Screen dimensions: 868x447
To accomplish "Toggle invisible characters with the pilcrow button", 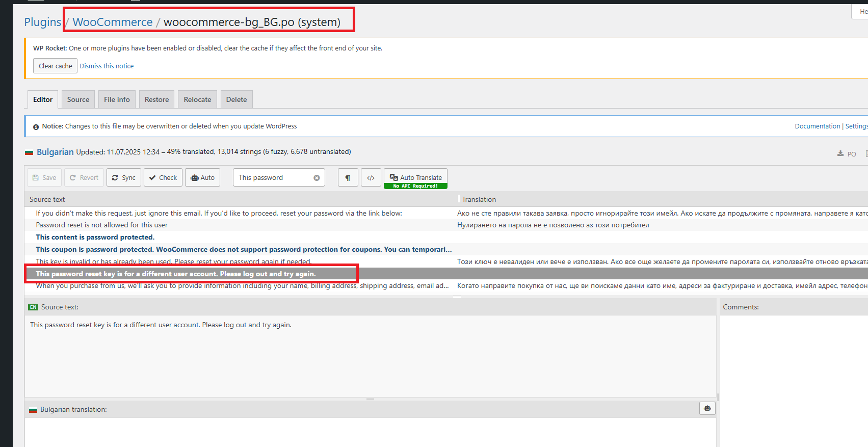I will (348, 178).
